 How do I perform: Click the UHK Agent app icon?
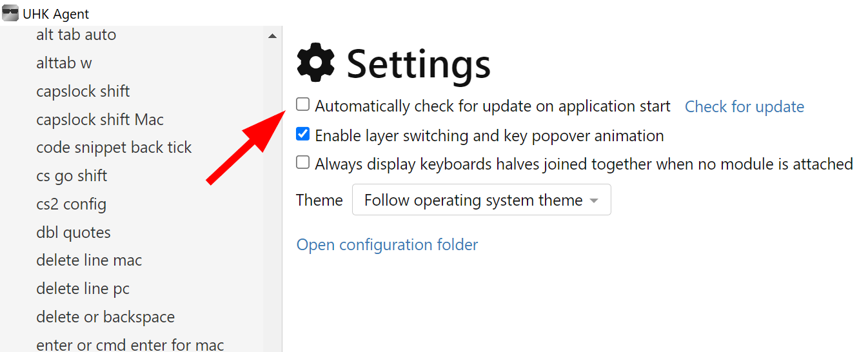(x=10, y=13)
